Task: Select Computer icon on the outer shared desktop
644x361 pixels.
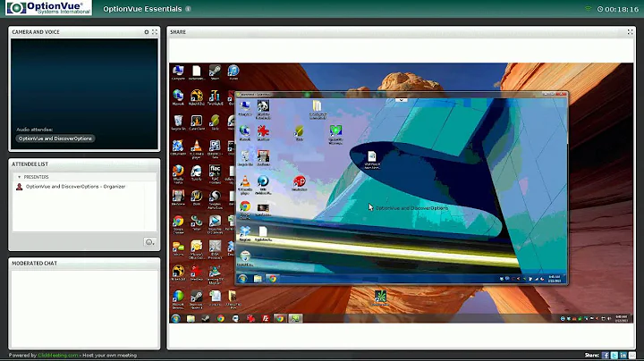Action: [178, 72]
